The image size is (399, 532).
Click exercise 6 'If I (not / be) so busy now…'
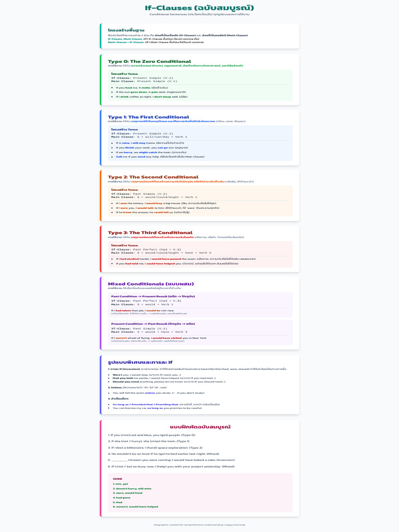[171, 467]
